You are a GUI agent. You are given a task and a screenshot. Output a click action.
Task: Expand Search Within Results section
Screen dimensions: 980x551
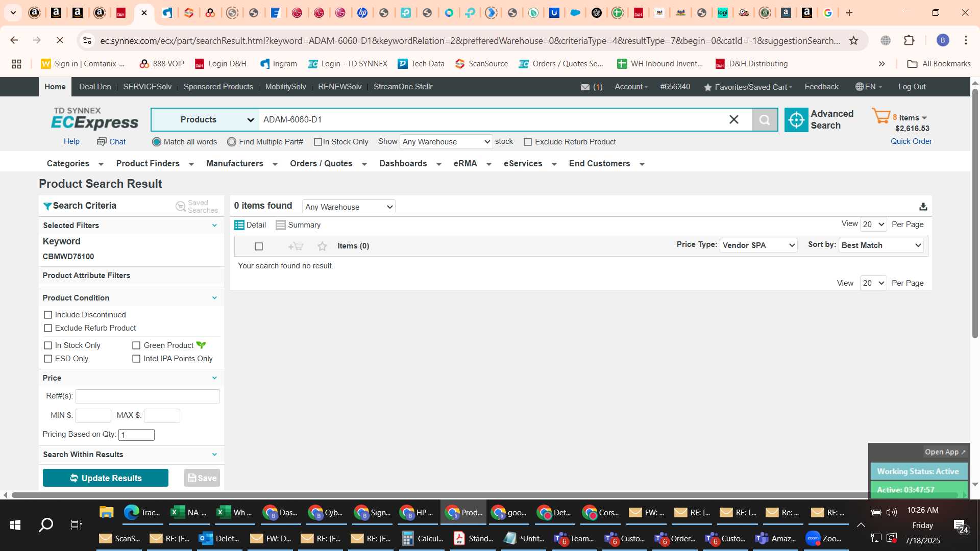(214, 455)
